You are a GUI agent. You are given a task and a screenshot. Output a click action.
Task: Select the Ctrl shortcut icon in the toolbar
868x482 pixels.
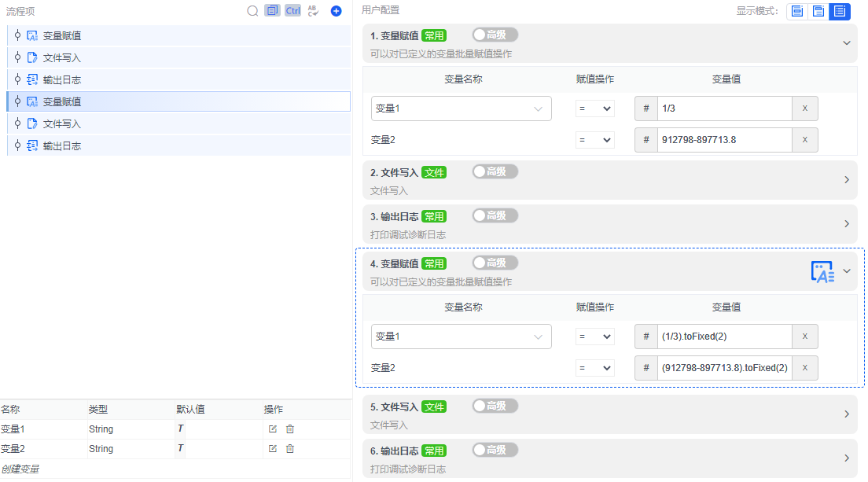(292, 10)
